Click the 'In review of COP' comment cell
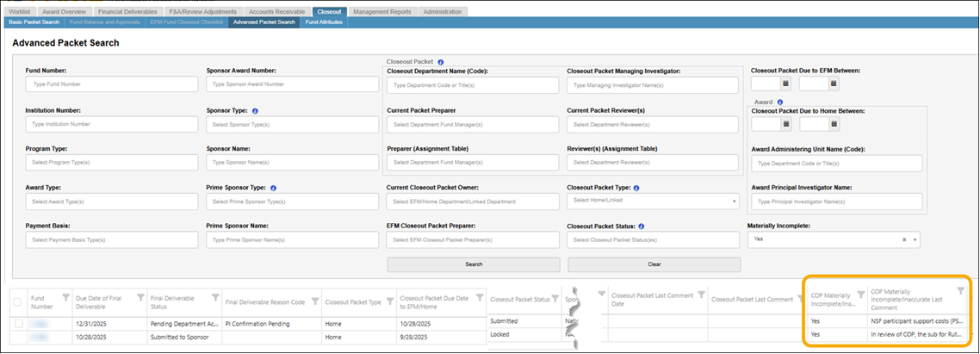Screen dimensions: 980x354 (917, 334)
